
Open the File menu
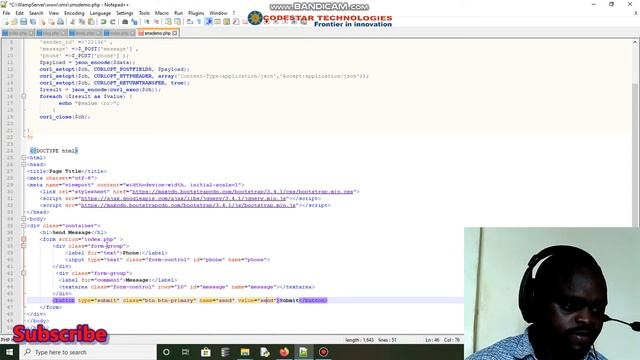pyautogui.click(x=6, y=13)
